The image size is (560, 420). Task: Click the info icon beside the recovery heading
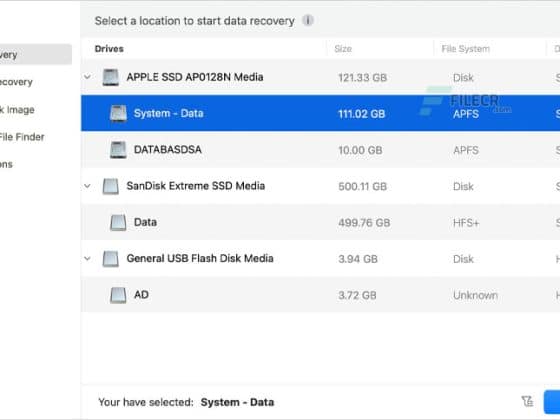[308, 20]
